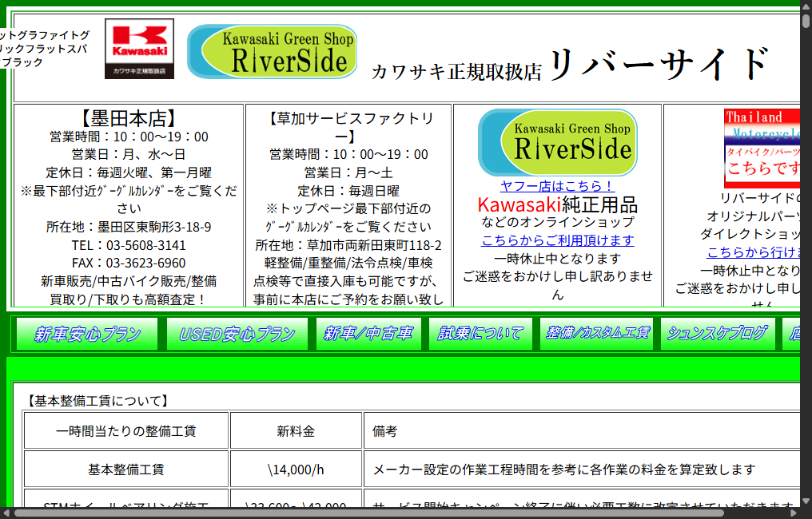
Task: Click the 【基本整備工賃について】 heading
Action: point(97,401)
